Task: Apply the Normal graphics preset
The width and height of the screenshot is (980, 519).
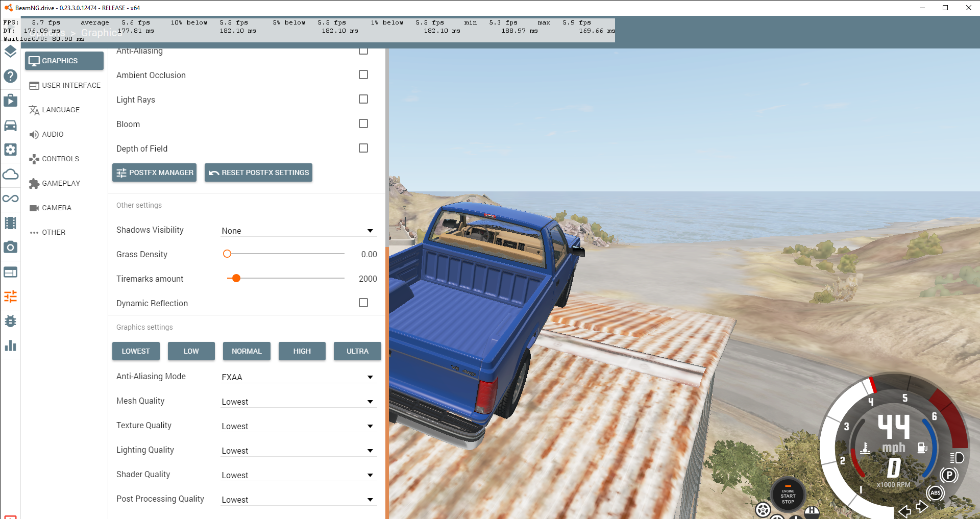Action: coord(247,351)
